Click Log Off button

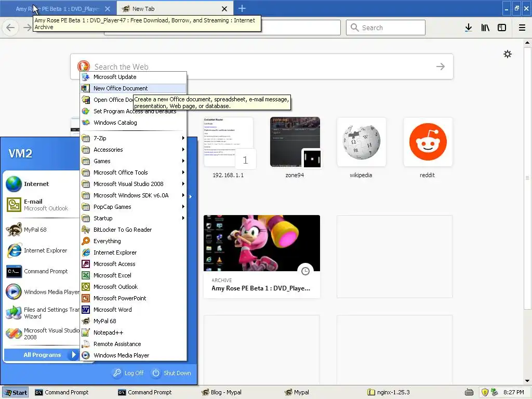point(129,373)
